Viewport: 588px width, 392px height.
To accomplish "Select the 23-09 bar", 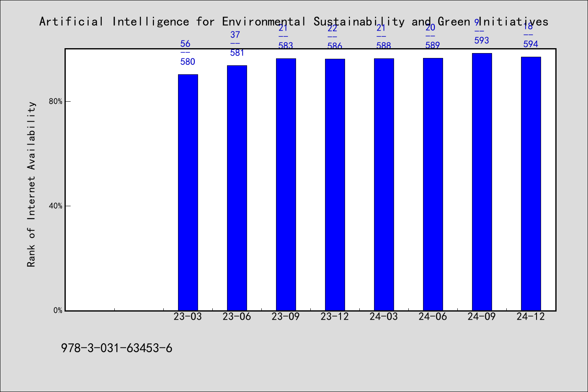I will click(x=286, y=185).
